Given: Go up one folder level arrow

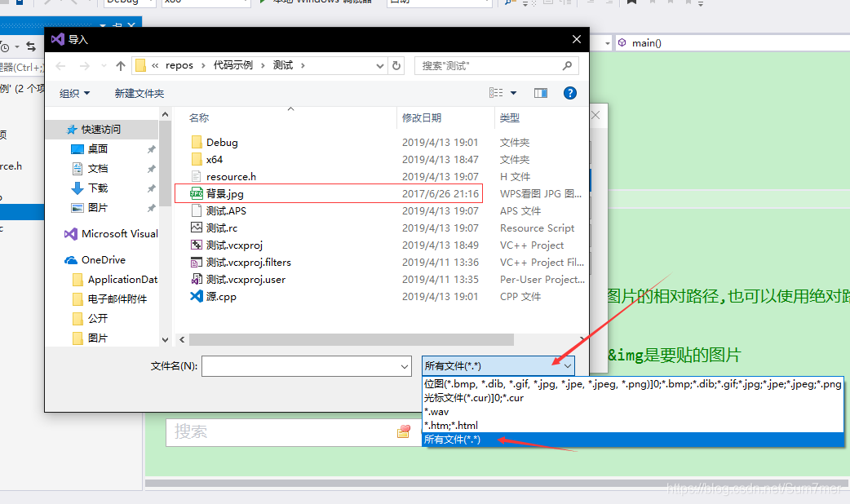Looking at the screenshot, I should (x=121, y=65).
